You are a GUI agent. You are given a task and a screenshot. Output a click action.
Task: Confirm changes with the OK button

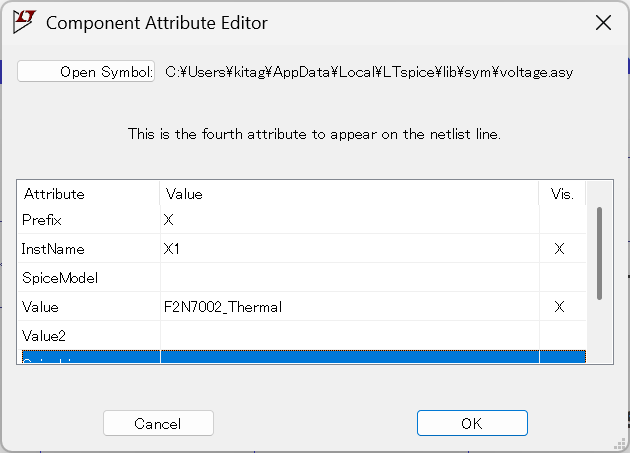tap(472, 423)
